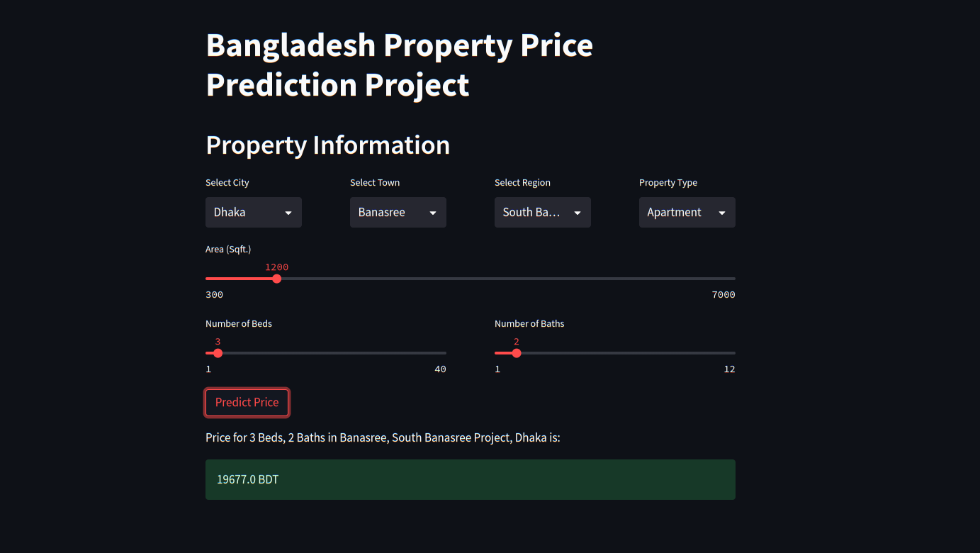Viewport: 980px width, 553px height.
Task: Click the caret icon in the Town dropdown
Action: pos(433,213)
